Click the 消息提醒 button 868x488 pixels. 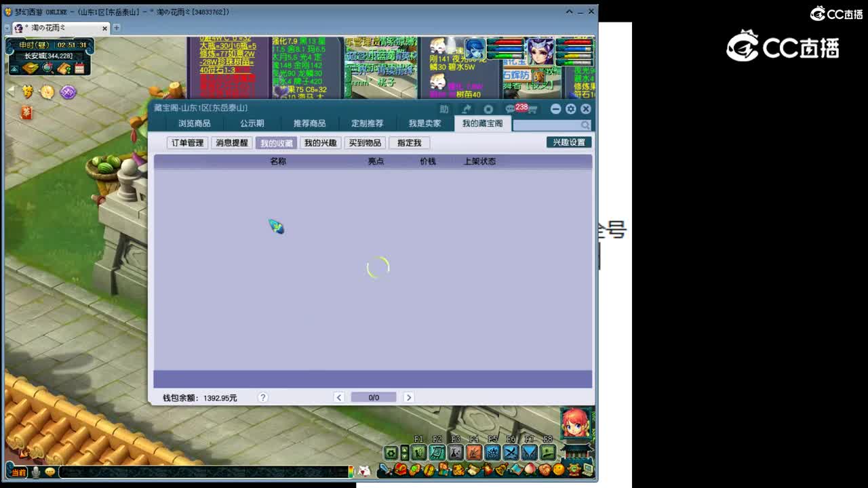click(232, 143)
